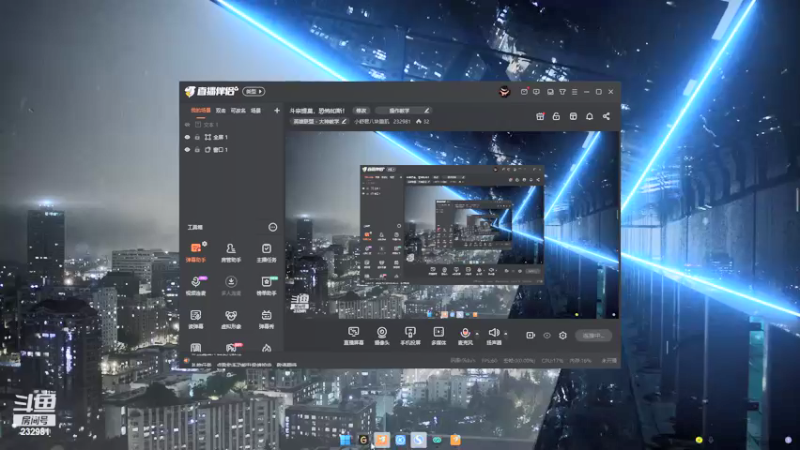800x450 pixels.
Task: Select the 全屏 1 source row
Action: click(x=233, y=137)
